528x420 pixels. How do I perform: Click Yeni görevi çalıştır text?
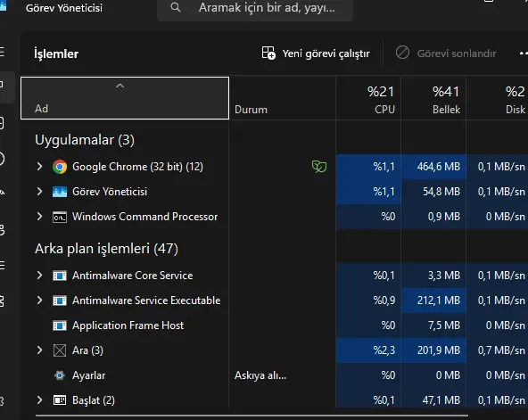pyautogui.click(x=326, y=54)
